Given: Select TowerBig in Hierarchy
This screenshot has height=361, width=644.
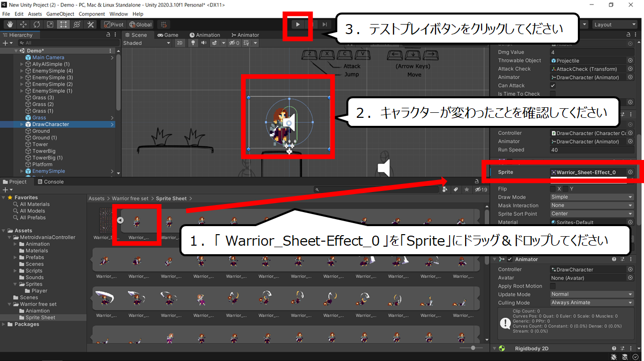Looking at the screenshot, I should (x=44, y=151).
